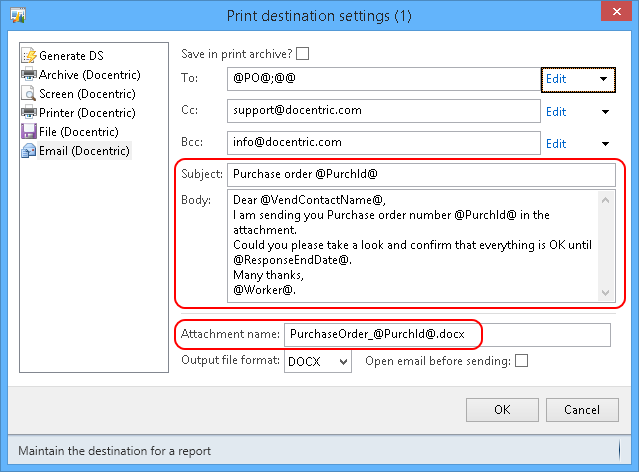Expand the Bcc Edit dropdown arrow

tap(606, 143)
